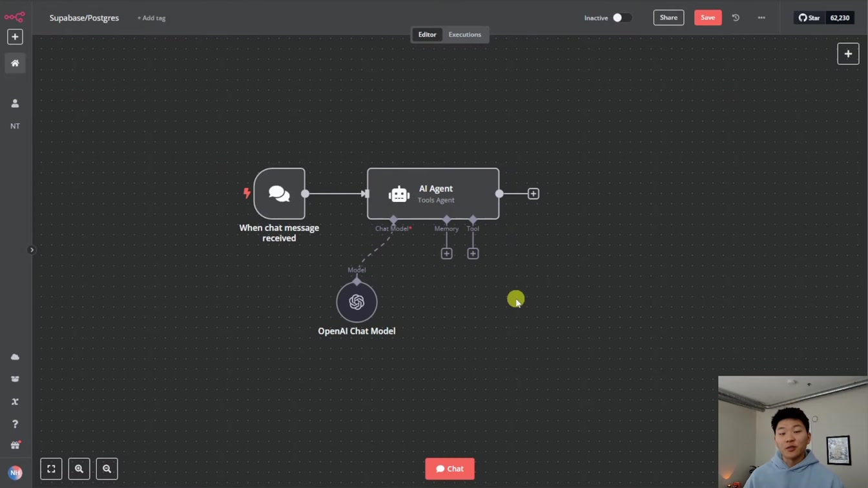
Task: Open the workflow history clock icon
Action: point(736,17)
